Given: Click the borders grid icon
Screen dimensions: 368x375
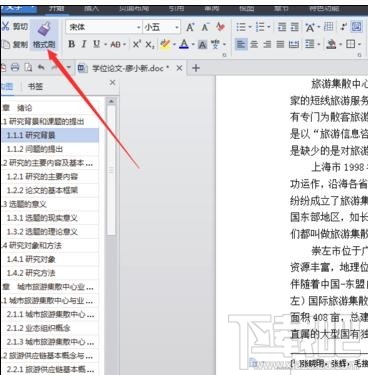Looking at the screenshot, I should (x=350, y=44).
